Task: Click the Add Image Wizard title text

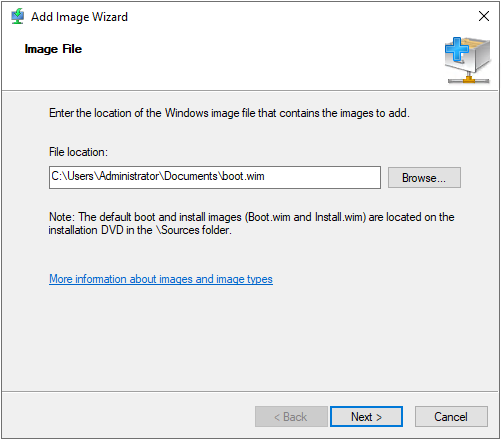Action: [79, 17]
